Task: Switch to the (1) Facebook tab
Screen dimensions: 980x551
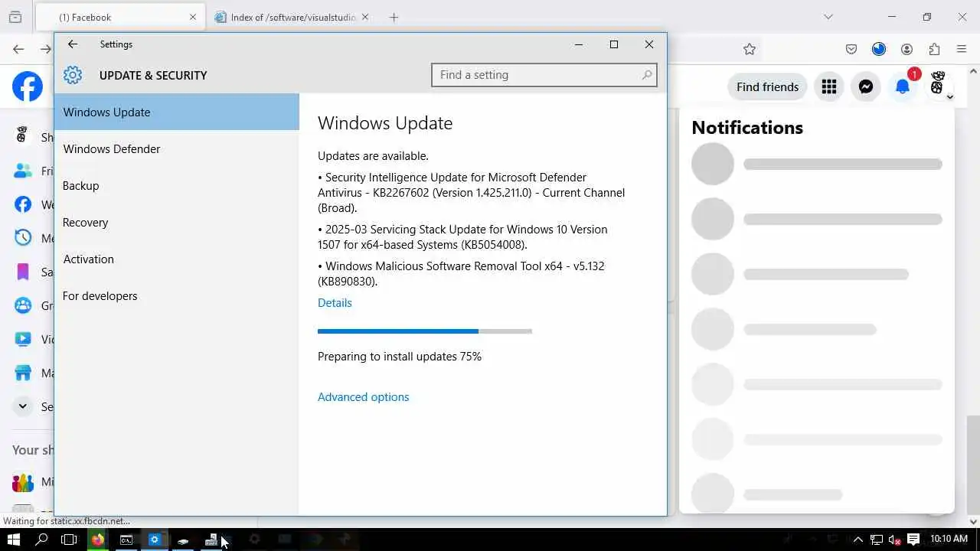Action: click(120, 17)
